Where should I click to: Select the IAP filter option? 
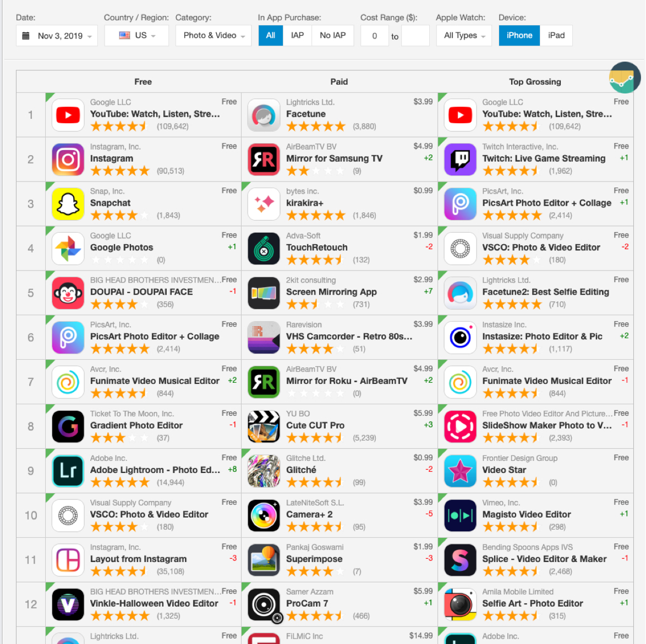pos(297,35)
